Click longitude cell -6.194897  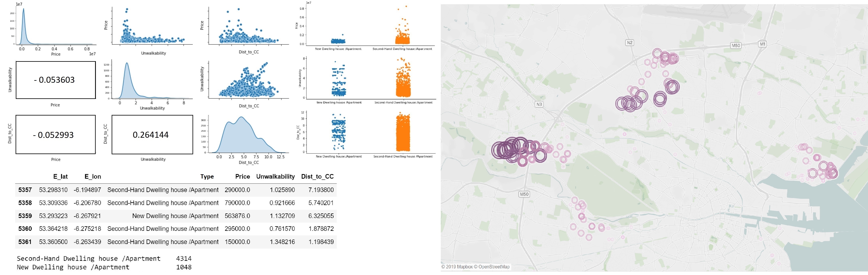[x=87, y=190]
